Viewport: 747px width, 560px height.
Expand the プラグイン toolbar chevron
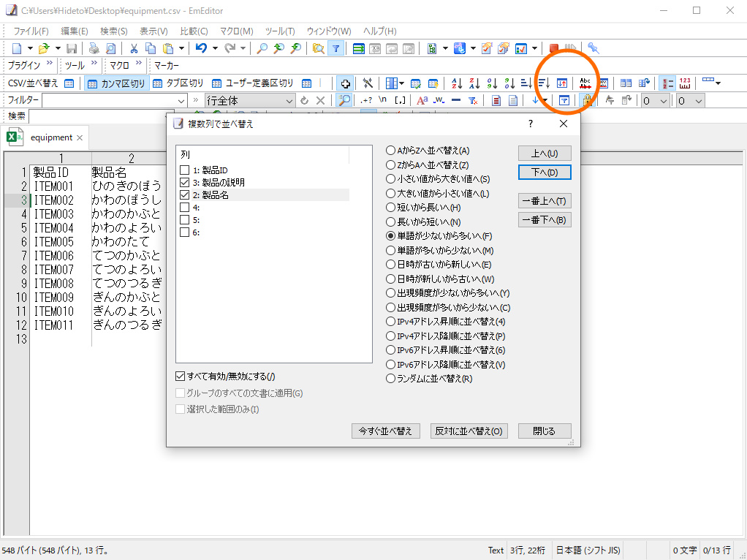point(50,63)
